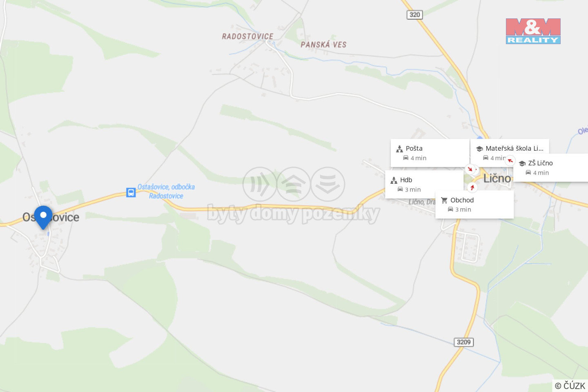Open the Hdb 3 min card
This screenshot has width=588, height=392.
pyautogui.click(x=424, y=184)
